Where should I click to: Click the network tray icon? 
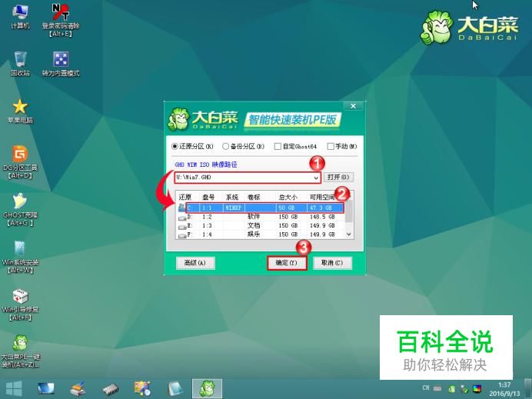pyautogui.click(x=464, y=389)
